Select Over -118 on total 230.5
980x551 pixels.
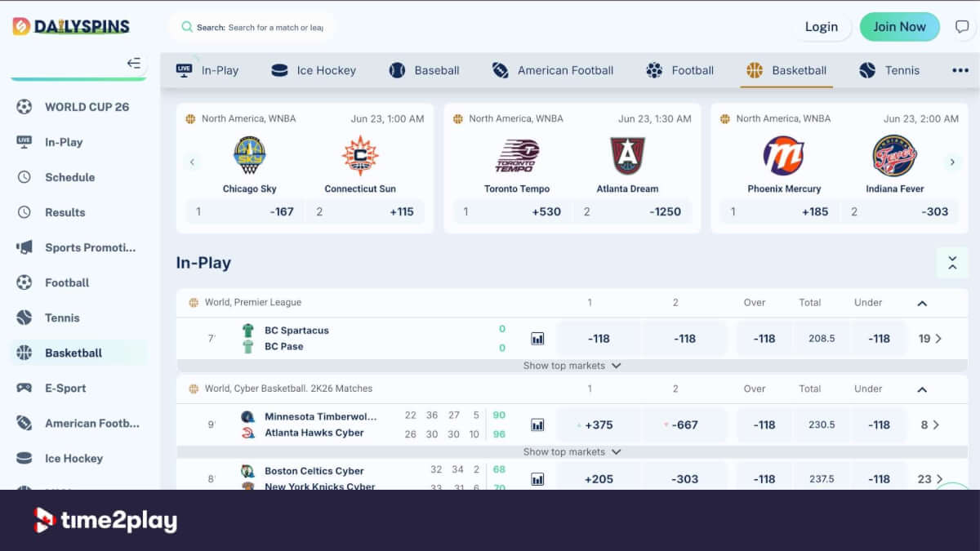pyautogui.click(x=764, y=424)
